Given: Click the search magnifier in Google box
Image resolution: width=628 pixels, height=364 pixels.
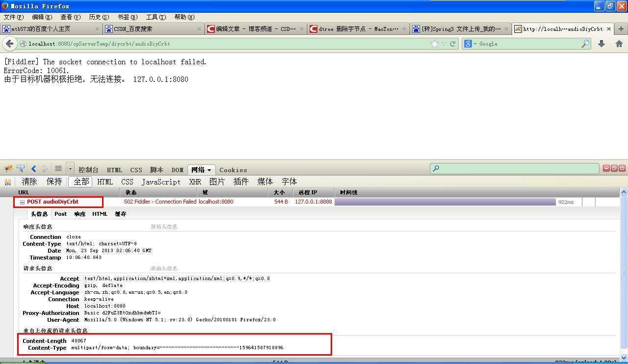Looking at the screenshot, I should pos(585,44).
